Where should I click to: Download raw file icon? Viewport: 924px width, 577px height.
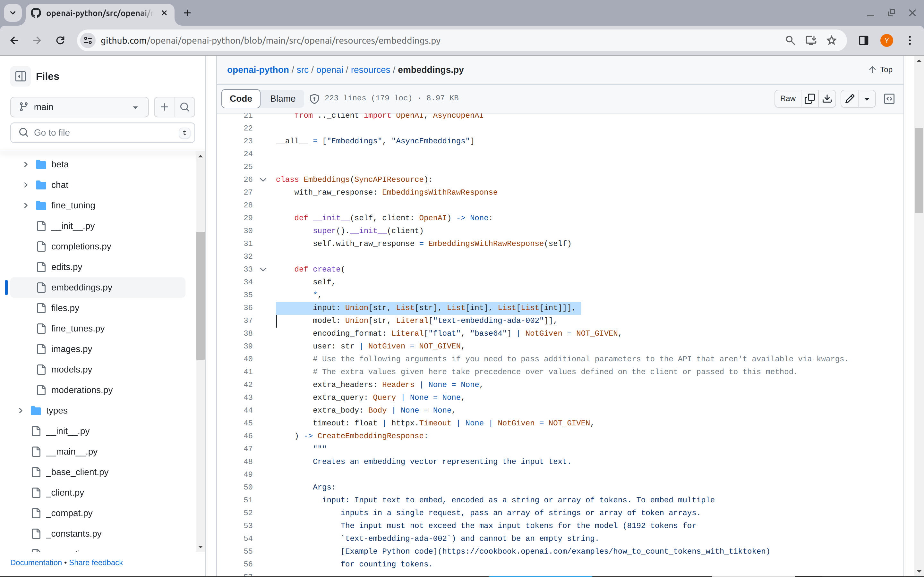[x=827, y=99]
